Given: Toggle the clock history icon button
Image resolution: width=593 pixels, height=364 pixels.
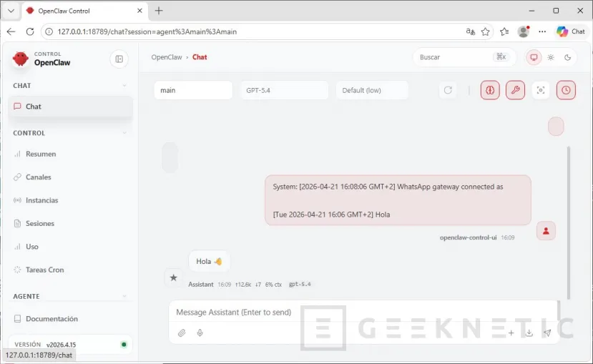Looking at the screenshot, I should pos(566,90).
